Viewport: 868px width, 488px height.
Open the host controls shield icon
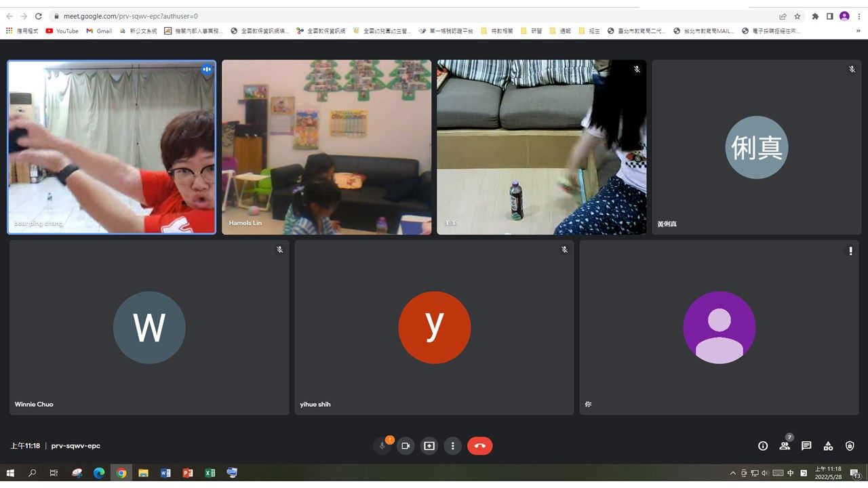tap(850, 446)
